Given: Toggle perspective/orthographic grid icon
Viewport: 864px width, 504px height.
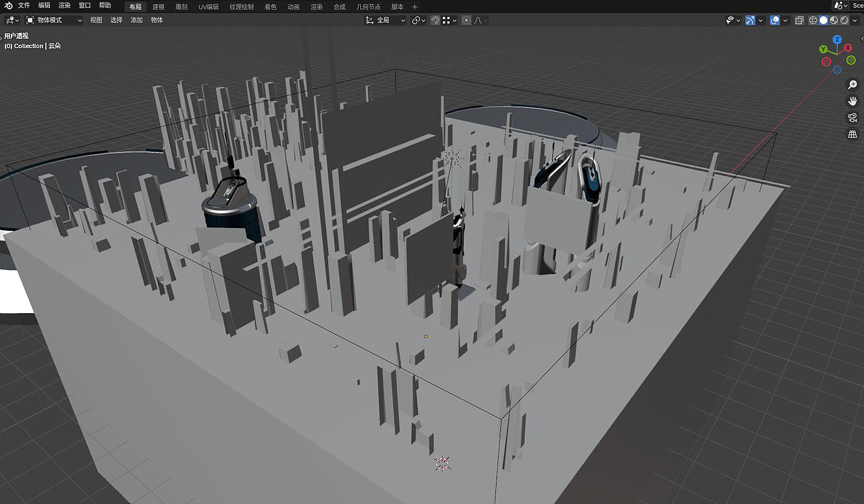Looking at the screenshot, I should pyautogui.click(x=853, y=134).
